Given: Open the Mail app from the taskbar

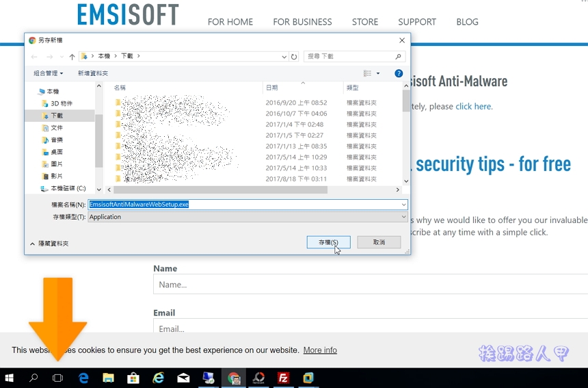Looking at the screenshot, I should coord(183,378).
